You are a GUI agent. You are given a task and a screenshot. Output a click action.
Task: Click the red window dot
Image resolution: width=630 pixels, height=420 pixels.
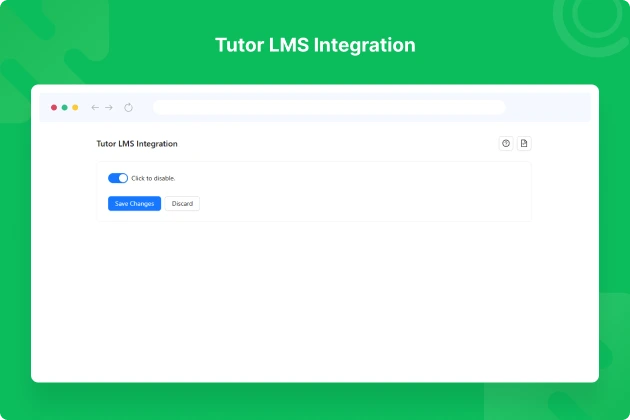(54, 107)
